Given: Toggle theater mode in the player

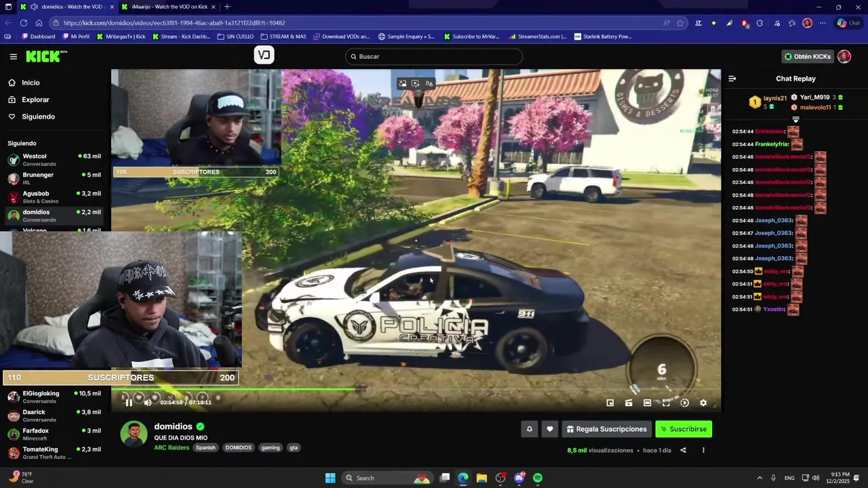Looking at the screenshot, I should (647, 403).
